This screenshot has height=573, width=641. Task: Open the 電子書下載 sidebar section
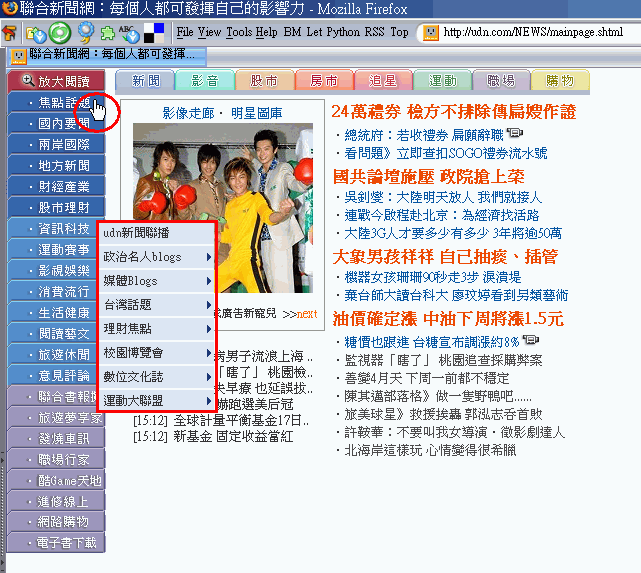[x=56, y=543]
